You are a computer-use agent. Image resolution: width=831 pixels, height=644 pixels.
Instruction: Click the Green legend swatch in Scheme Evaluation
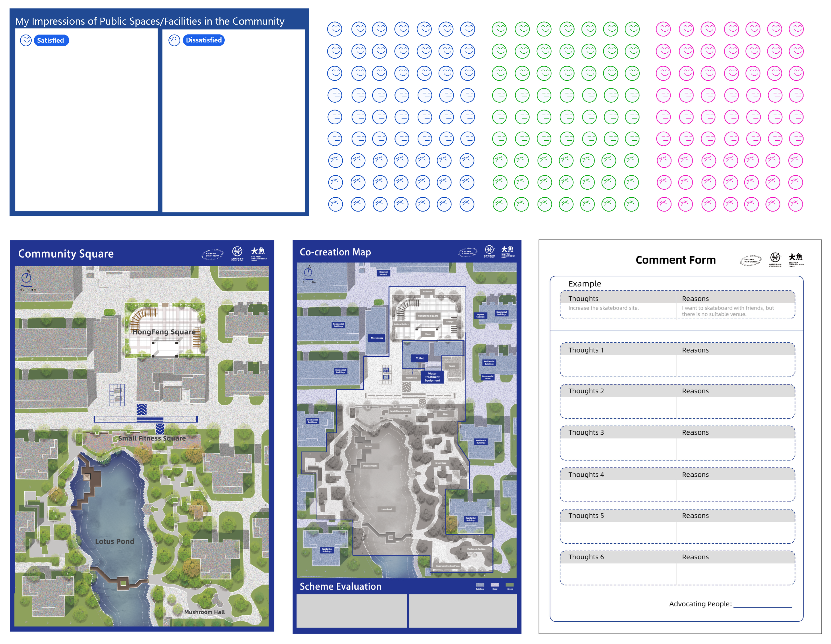510,585
